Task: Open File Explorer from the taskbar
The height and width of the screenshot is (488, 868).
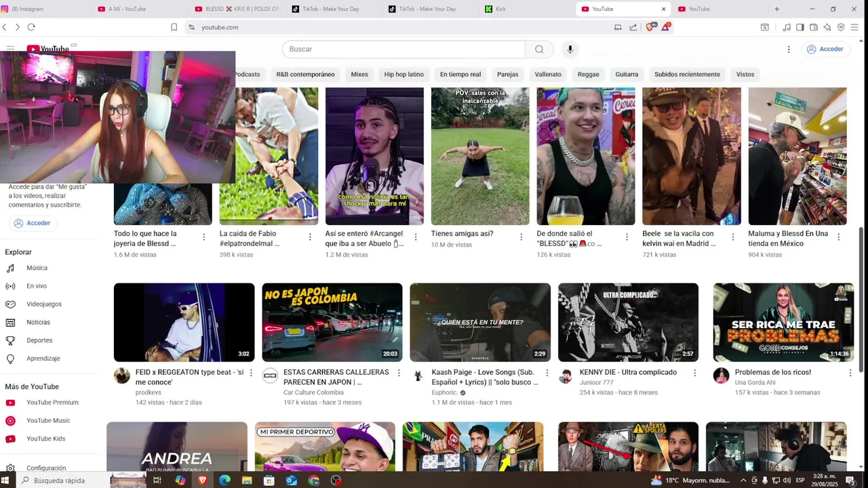Action: pos(247,481)
